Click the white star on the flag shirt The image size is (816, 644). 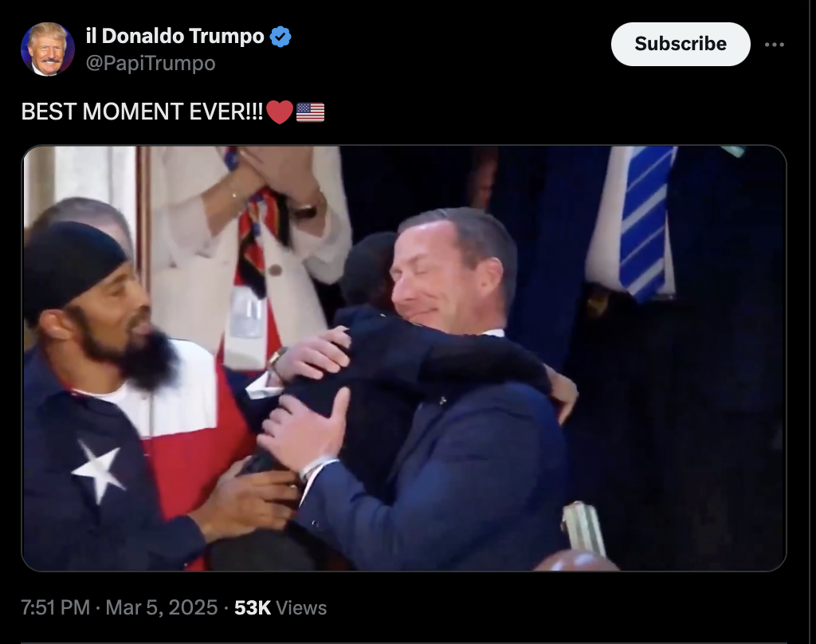pos(98,469)
